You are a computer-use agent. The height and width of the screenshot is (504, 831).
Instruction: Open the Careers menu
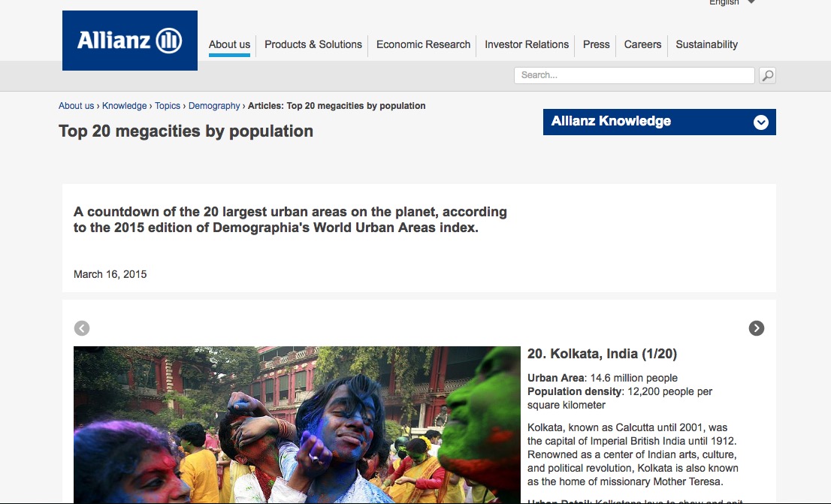click(642, 44)
